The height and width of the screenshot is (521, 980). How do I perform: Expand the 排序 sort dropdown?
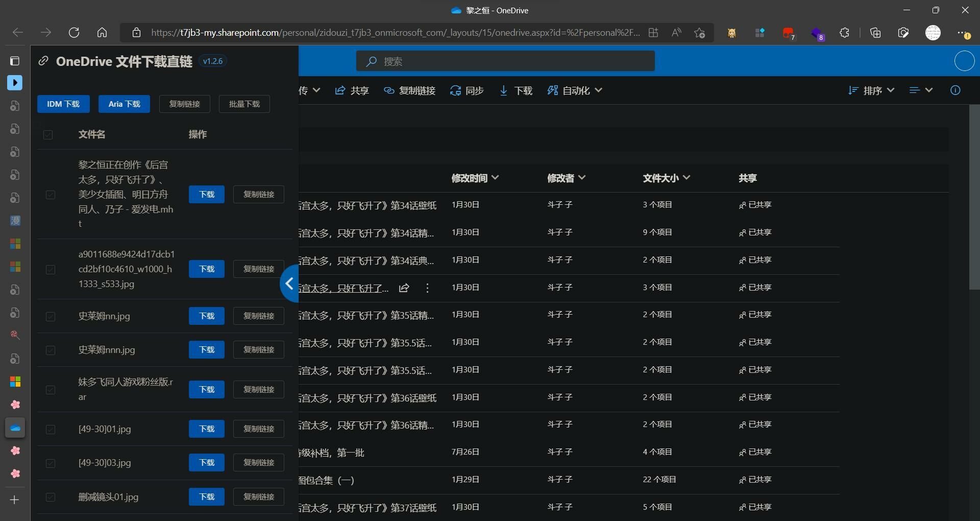point(871,90)
